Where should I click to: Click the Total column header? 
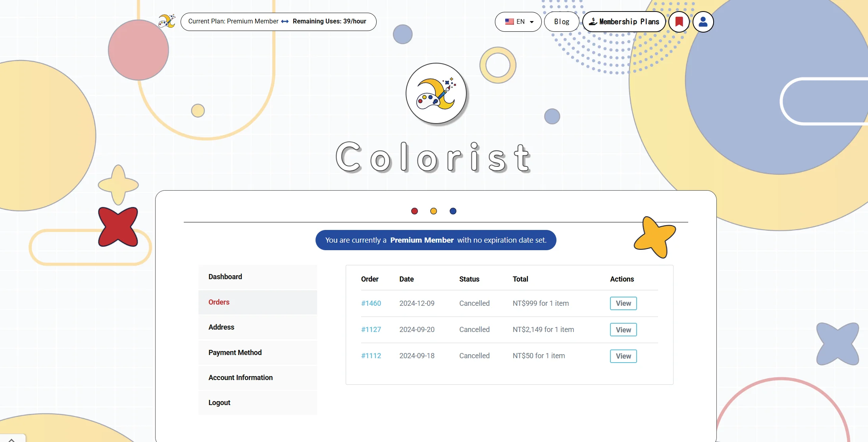coord(520,279)
